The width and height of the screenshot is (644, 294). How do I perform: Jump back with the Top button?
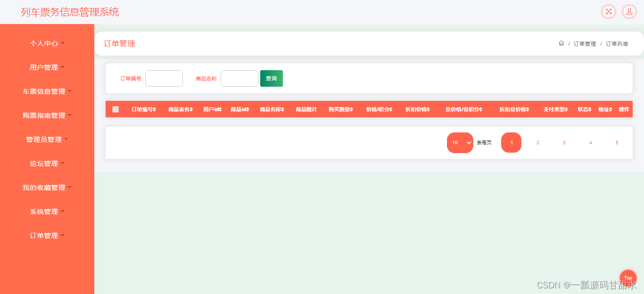click(x=628, y=278)
